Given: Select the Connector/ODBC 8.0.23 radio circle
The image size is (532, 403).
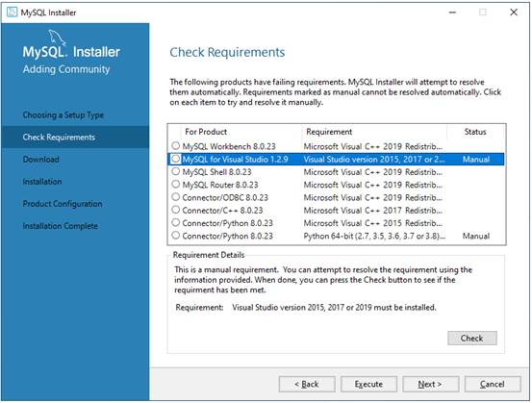Looking at the screenshot, I should click(175, 197).
